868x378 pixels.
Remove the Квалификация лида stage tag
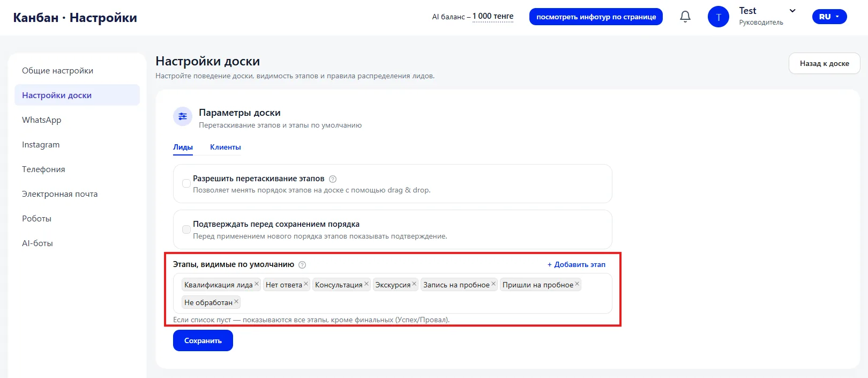click(x=257, y=284)
